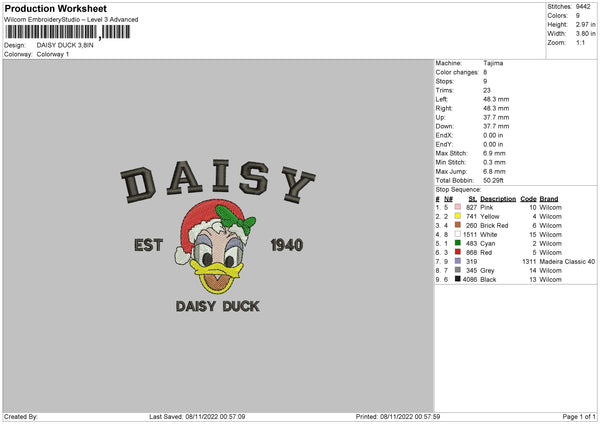
Task: Click the barcode under the worksheet title
Action: point(68,32)
